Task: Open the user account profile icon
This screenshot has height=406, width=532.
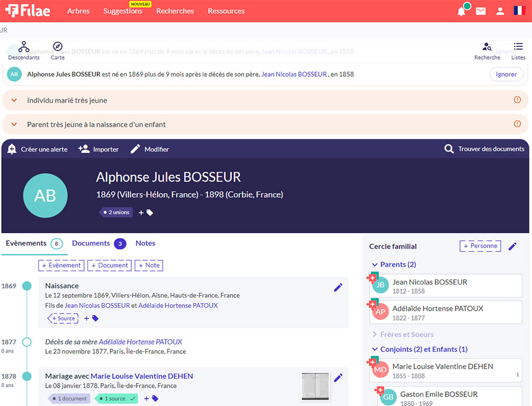Action: click(500, 11)
